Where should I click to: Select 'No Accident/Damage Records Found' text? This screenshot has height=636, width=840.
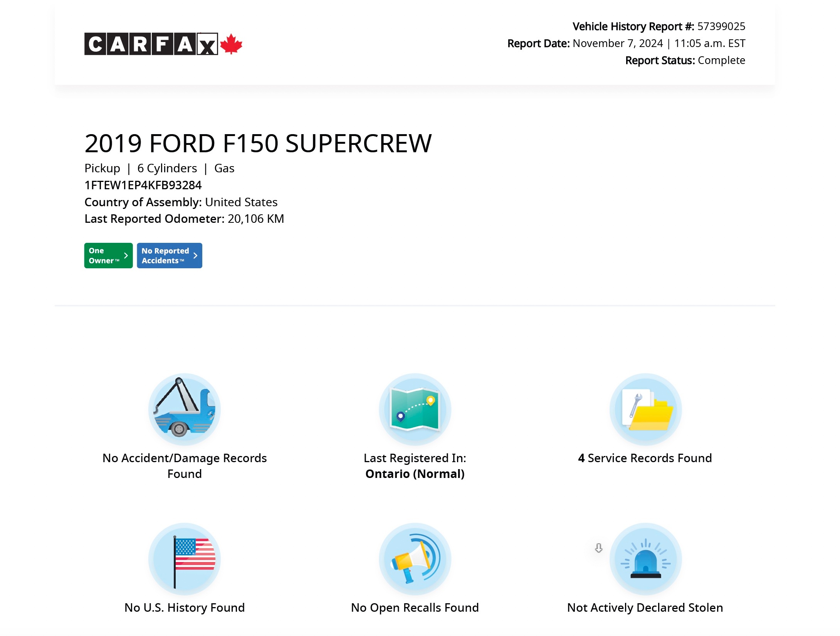185,466
